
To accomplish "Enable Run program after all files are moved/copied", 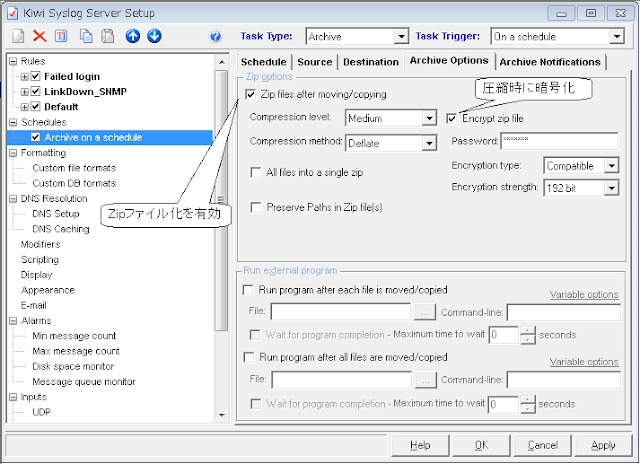I will click(x=249, y=357).
